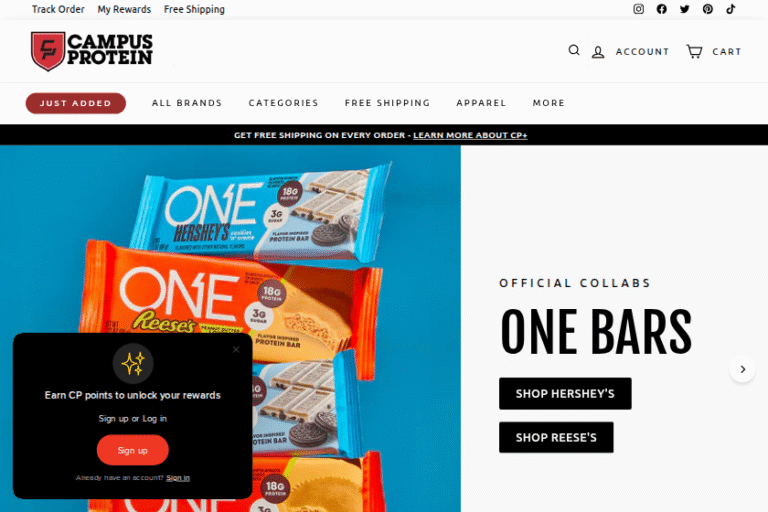Follow the Learn More About CP+ link
768x512 pixels.
(x=470, y=135)
